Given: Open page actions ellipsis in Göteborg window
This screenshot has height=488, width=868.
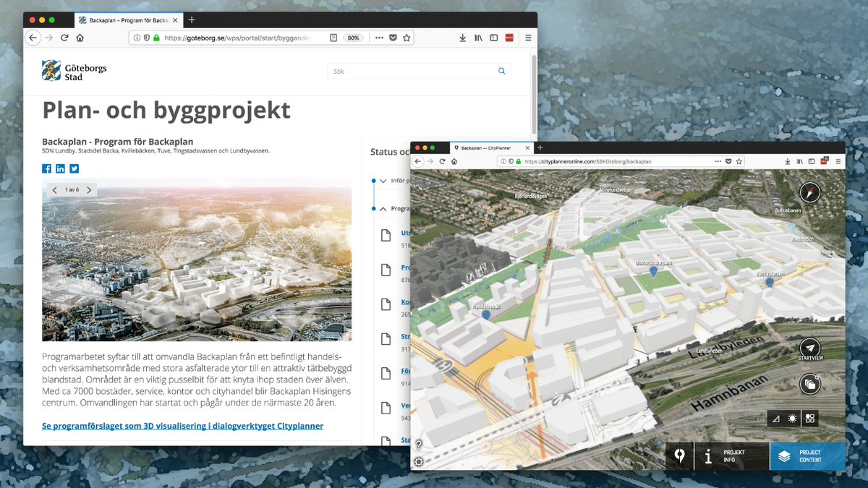Looking at the screenshot, I should point(379,38).
